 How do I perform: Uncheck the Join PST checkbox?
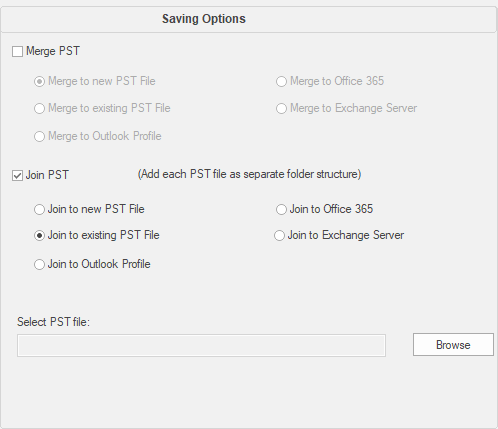click(17, 175)
